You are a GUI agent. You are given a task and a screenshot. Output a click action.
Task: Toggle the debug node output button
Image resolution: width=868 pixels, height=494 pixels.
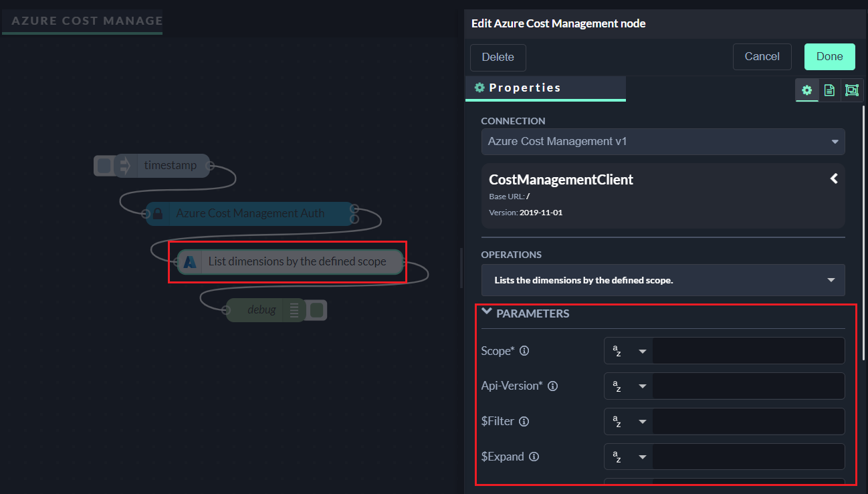click(317, 310)
